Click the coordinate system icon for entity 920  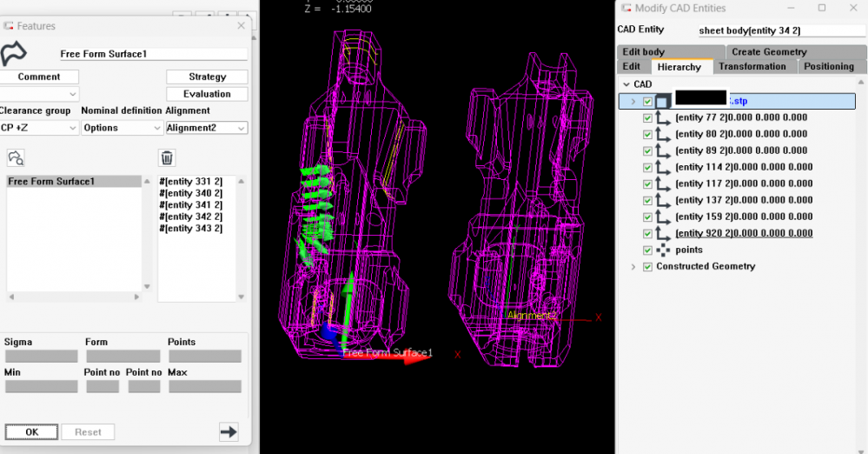click(663, 234)
